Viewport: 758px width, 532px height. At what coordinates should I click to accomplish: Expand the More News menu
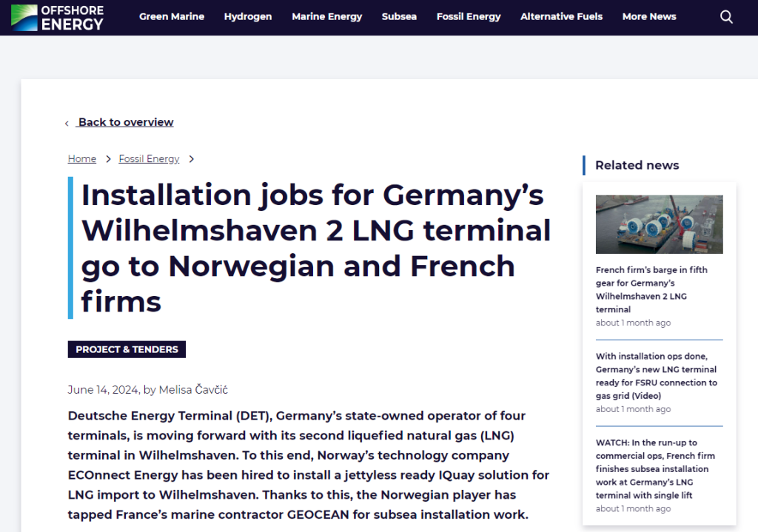pyautogui.click(x=649, y=16)
